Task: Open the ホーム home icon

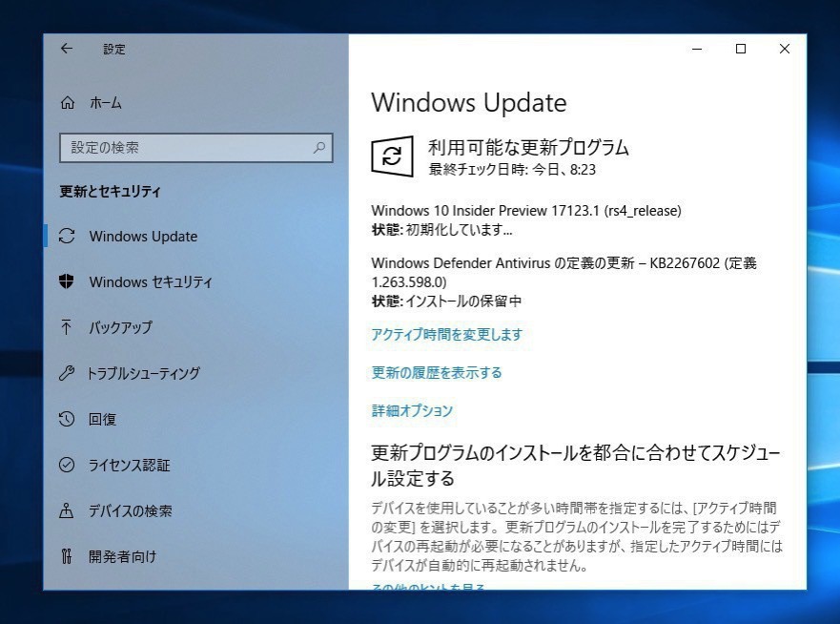Action: [68, 102]
